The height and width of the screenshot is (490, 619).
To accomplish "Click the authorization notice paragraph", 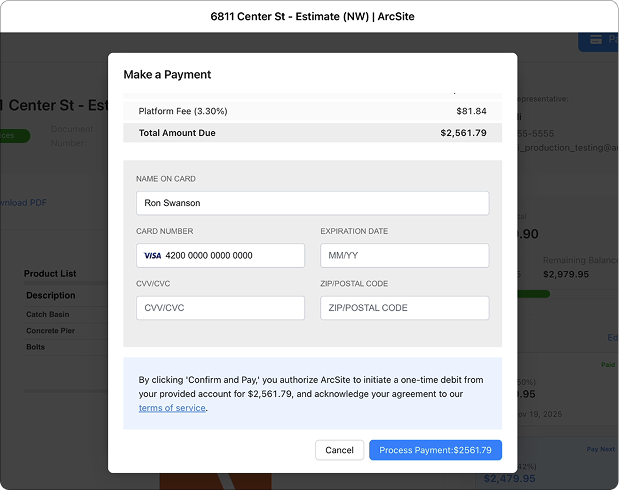I will pos(312,394).
